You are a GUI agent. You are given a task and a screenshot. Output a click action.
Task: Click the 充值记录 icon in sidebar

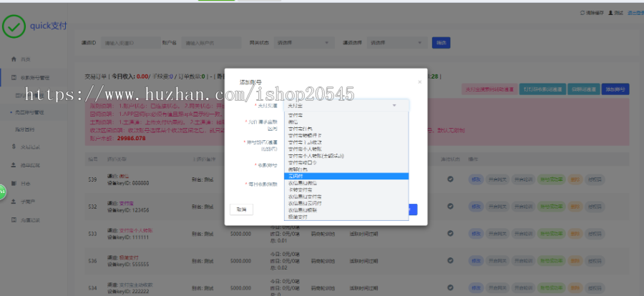(14, 220)
